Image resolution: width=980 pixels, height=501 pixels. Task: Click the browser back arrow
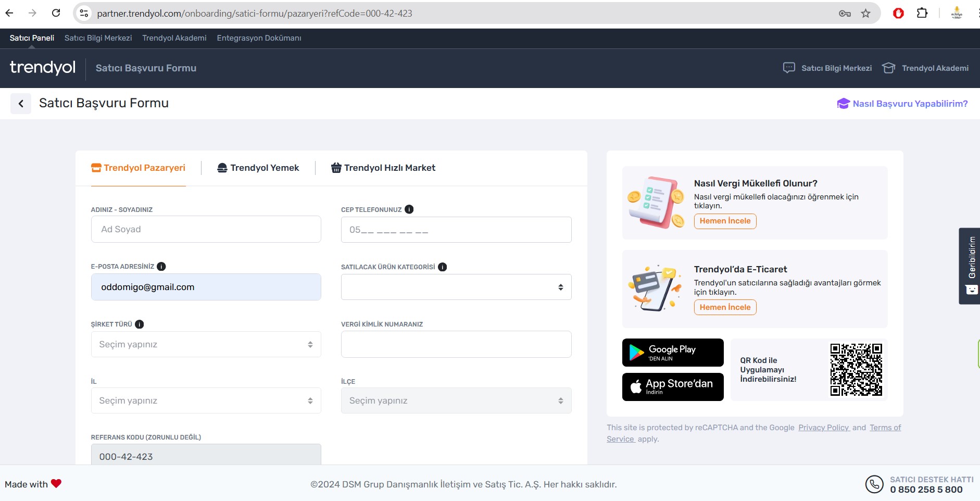click(x=9, y=13)
